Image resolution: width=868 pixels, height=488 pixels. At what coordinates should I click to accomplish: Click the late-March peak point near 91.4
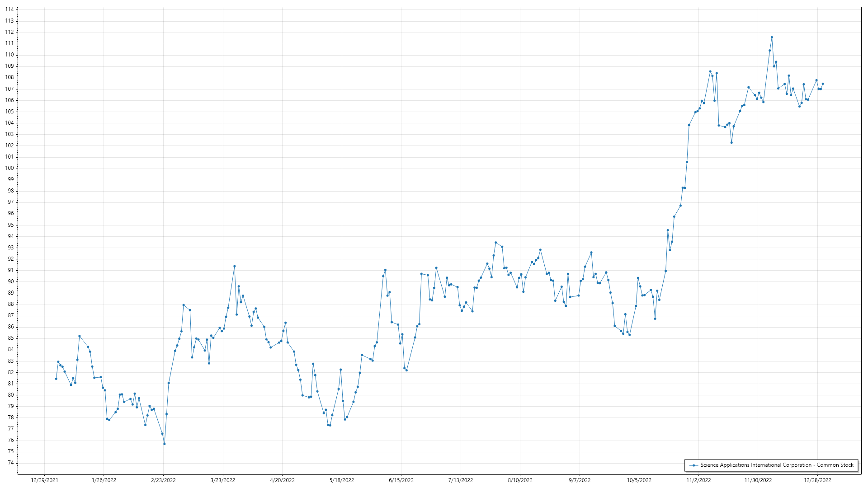click(x=234, y=266)
